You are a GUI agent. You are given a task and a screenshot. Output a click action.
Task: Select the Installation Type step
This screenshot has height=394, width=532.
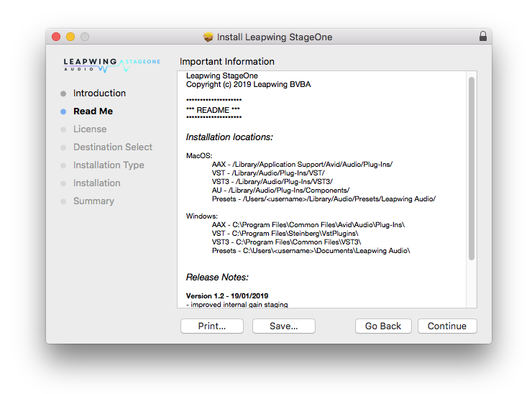pyautogui.click(x=109, y=165)
